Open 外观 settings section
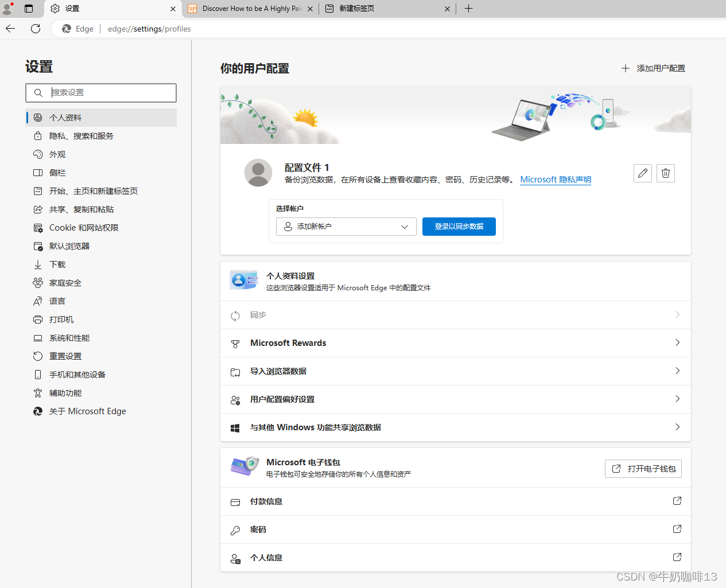This screenshot has height=588, width=726. click(101, 154)
